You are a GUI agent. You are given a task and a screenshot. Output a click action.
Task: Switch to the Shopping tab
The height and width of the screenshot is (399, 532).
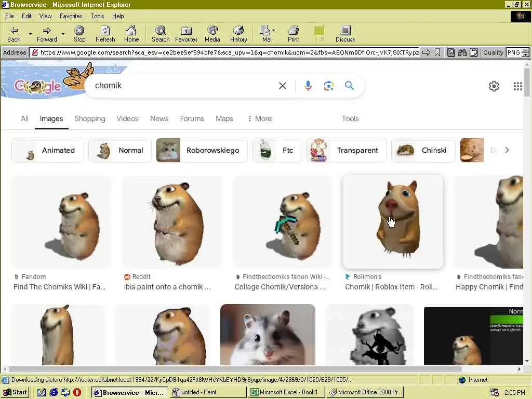tap(90, 118)
